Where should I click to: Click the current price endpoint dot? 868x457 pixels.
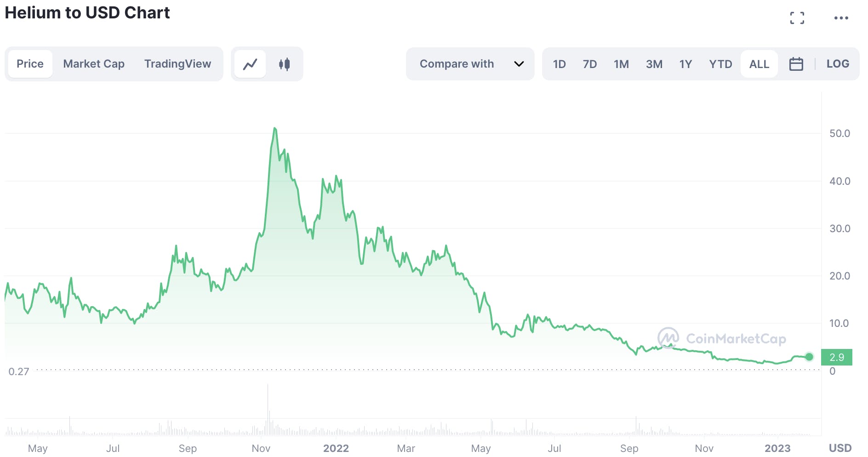click(x=809, y=357)
